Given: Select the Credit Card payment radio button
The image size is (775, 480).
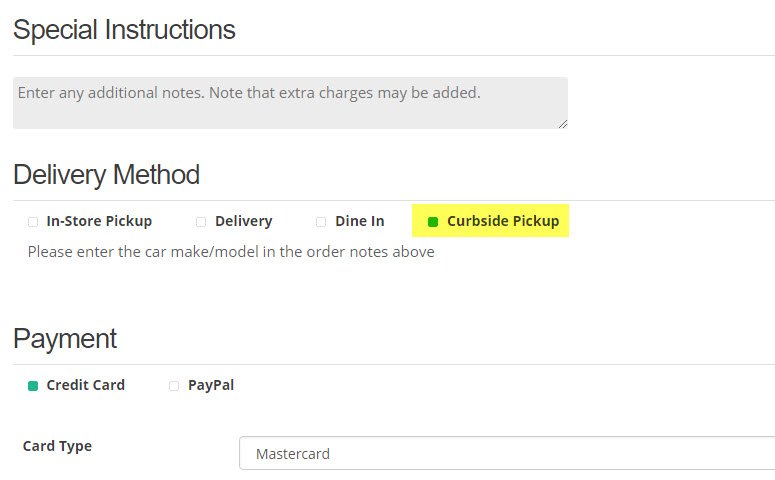Looking at the screenshot, I should [33, 385].
